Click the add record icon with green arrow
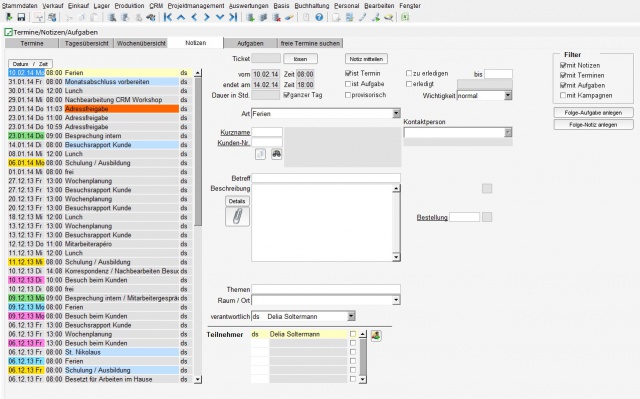640x399 pixels. (x=251, y=17)
